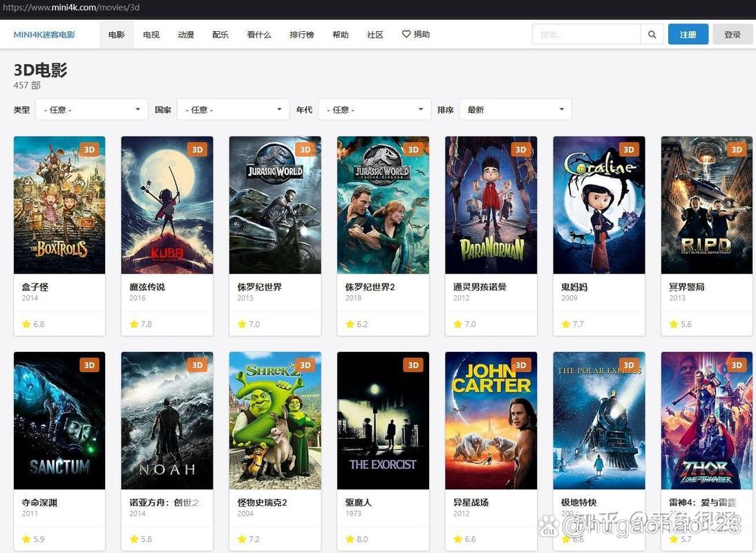Open the 通灵男孩诺曼 title link
Image resolution: width=756 pixels, height=553 pixels.
pyautogui.click(x=480, y=287)
